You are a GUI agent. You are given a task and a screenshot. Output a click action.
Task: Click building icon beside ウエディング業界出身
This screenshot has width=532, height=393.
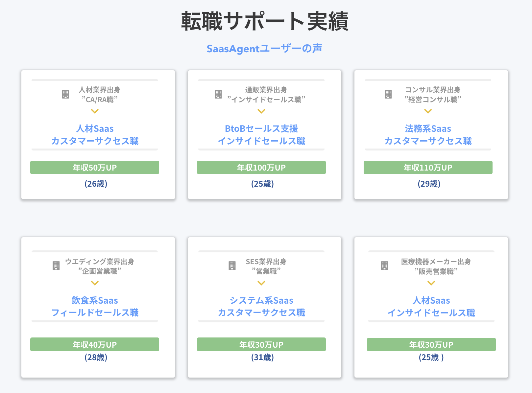click(56, 266)
